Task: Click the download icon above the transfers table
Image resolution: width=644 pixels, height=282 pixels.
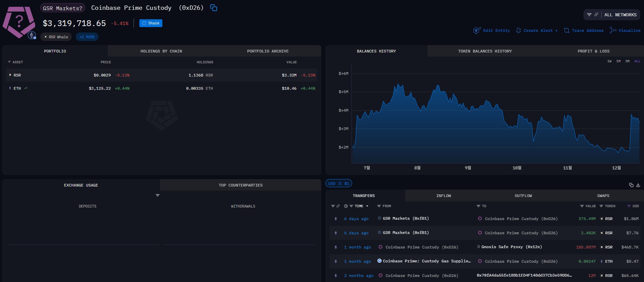Action: point(638,185)
